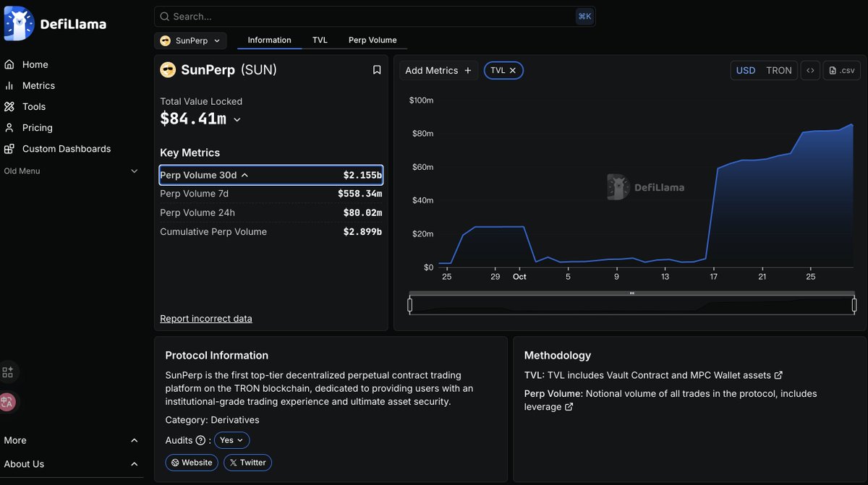This screenshot has width=868, height=485.
Task: Click the language translate icon in sidebar
Action: tap(8, 403)
